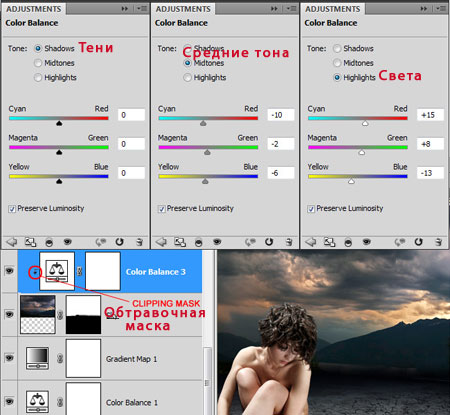This screenshot has height=415, width=450.
Task: Click the Cyan-Red value field in the Shadows-selected panel
Action: (131, 115)
